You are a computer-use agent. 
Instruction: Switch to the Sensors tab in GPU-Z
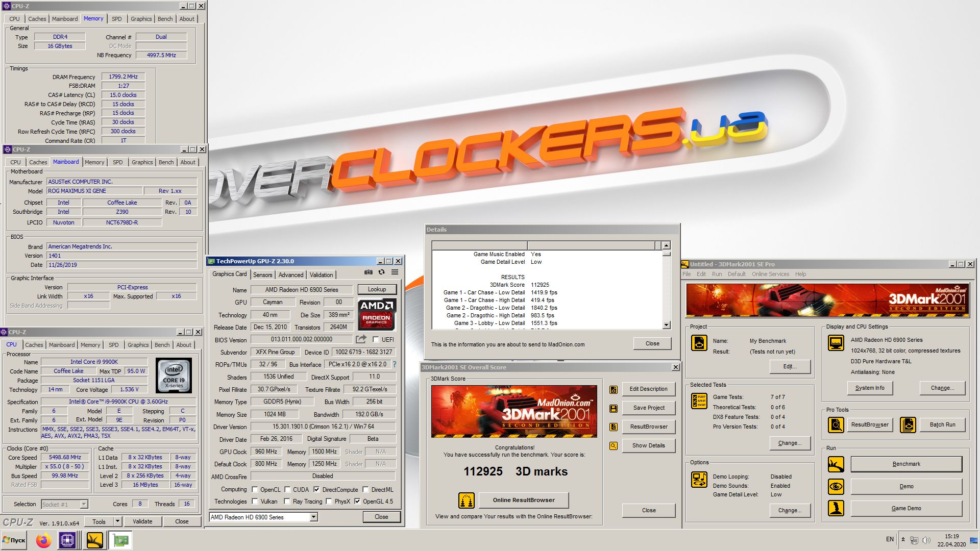(x=262, y=275)
